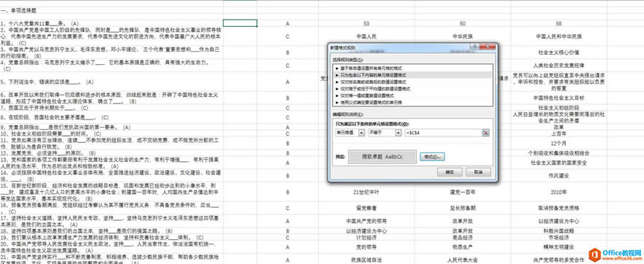Viewport: 644px width, 264px height.
Task: Click cell with text 社会主义初级阶段
Action: pos(559,107)
